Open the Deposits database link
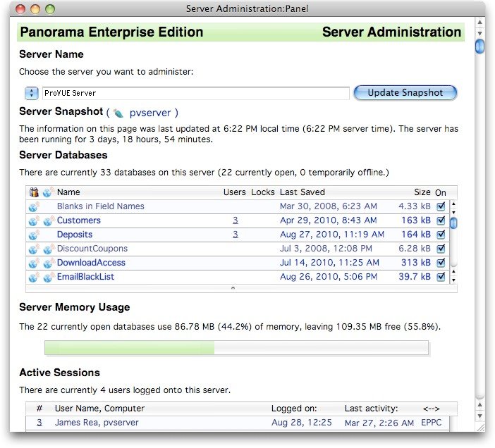 [x=75, y=235]
